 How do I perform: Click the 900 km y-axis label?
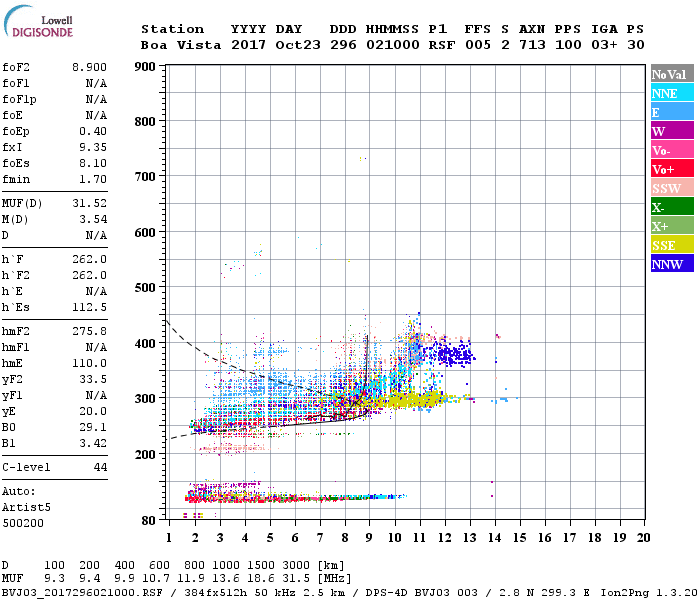point(145,67)
